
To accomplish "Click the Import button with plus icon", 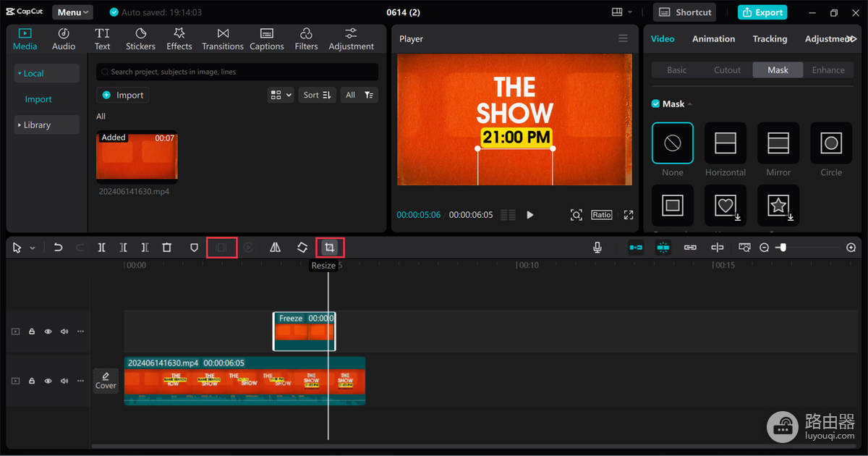I will coord(123,95).
